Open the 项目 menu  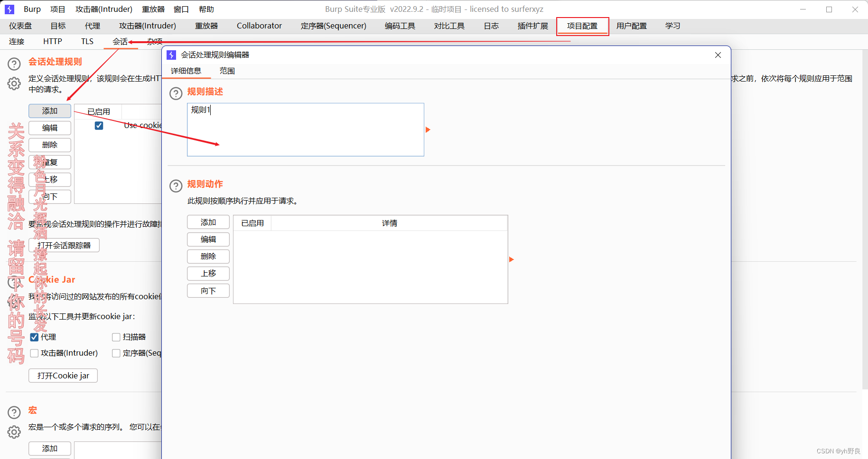(58, 9)
